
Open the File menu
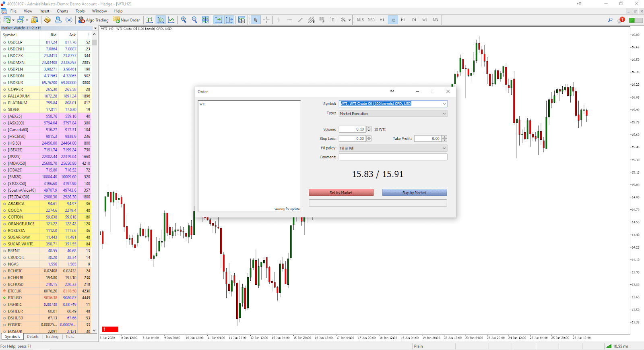(x=13, y=11)
